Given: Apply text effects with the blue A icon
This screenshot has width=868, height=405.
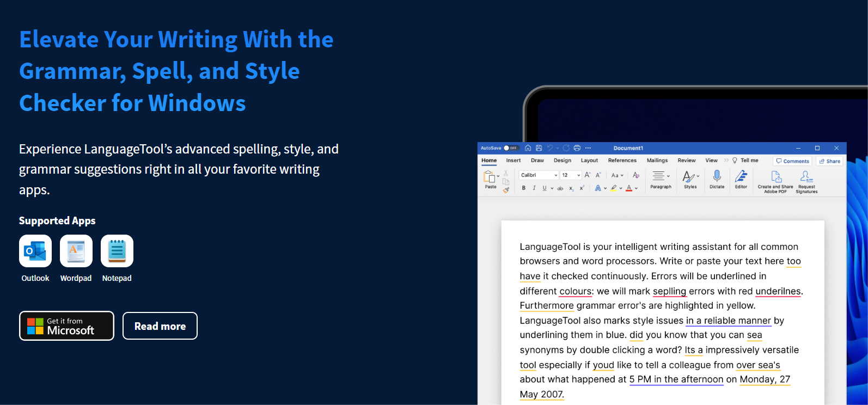Looking at the screenshot, I should (x=598, y=188).
